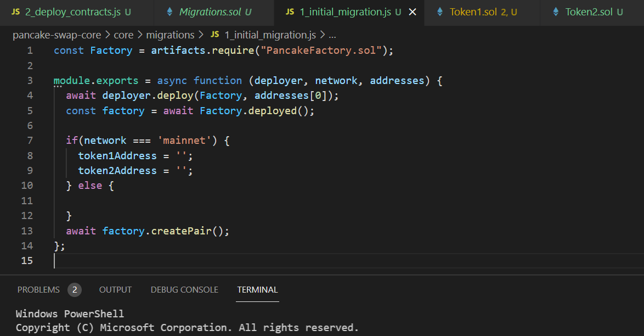The width and height of the screenshot is (644, 336).
Task: Click factory.createPair on line 13
Action: [x=157, y=231]
